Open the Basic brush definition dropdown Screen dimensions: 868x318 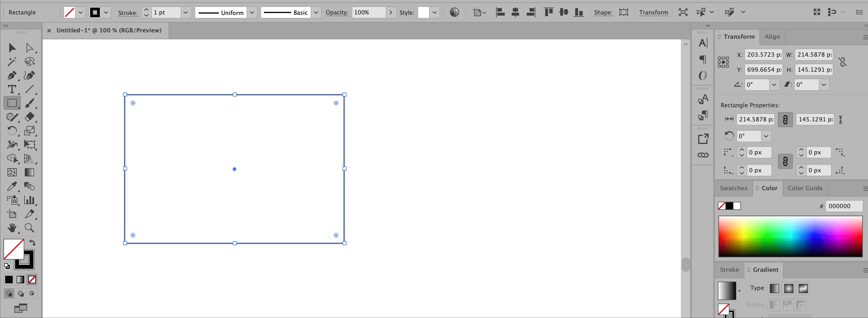coord(316,12)
